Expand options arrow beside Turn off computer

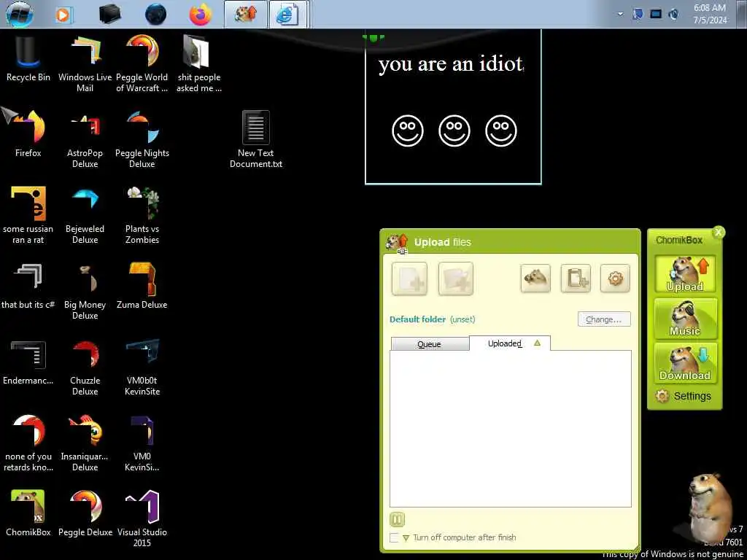pyautogui.click(x=406, y=538)
